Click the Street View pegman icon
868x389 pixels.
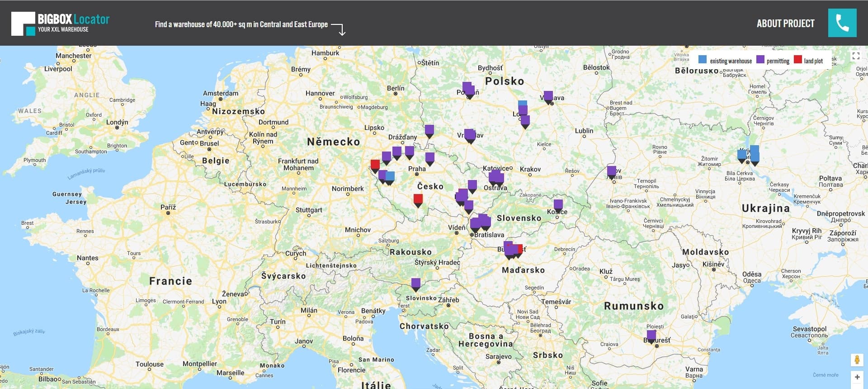(x=857, y=360)
